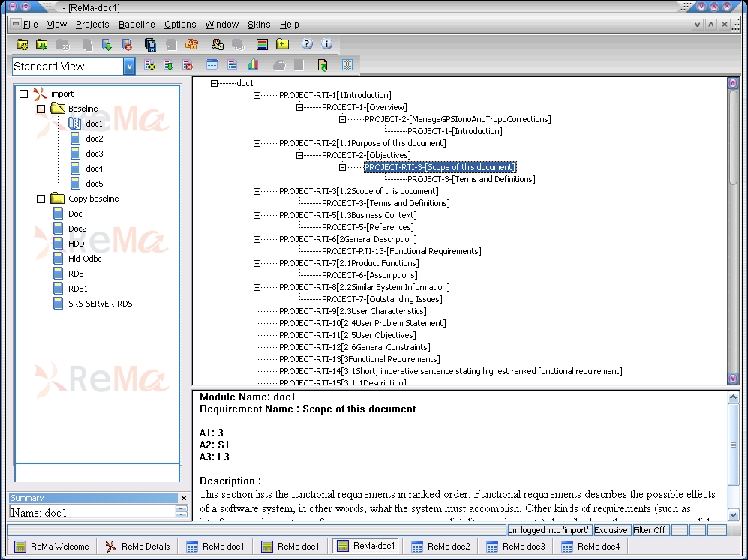
Task: Select PROJECT-2 ManageGPSIonoAndTropoCorrections node
Action: coord(458,120)
